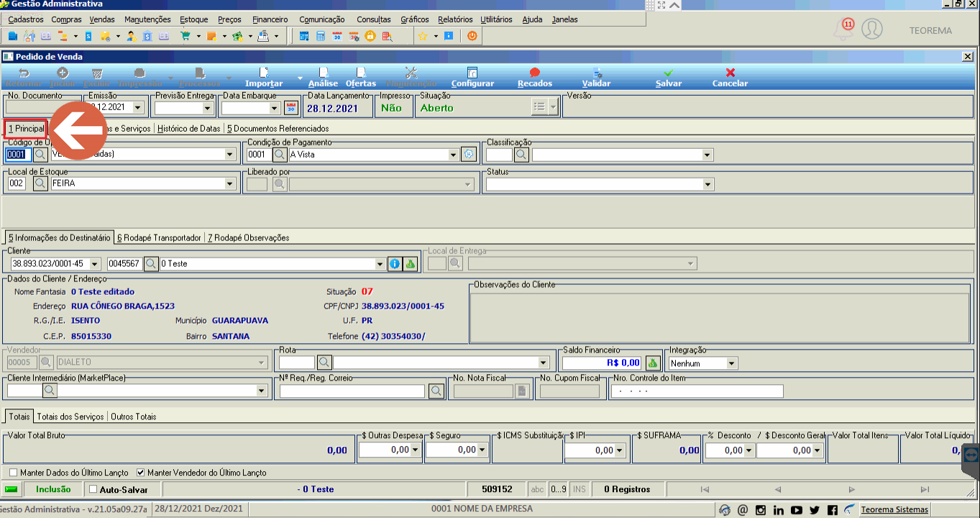The image size is (980, 518).
Task: Click the notification bell with badge 11
Action: (842, 29)
